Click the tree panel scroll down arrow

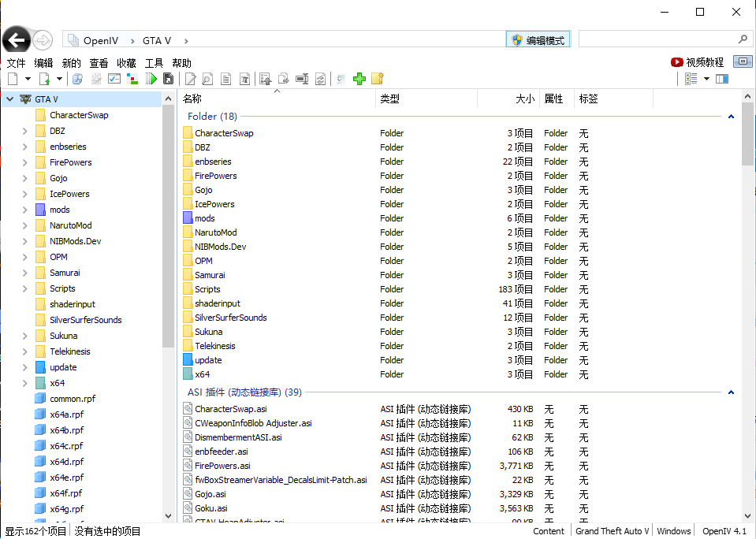click(168, 515)
